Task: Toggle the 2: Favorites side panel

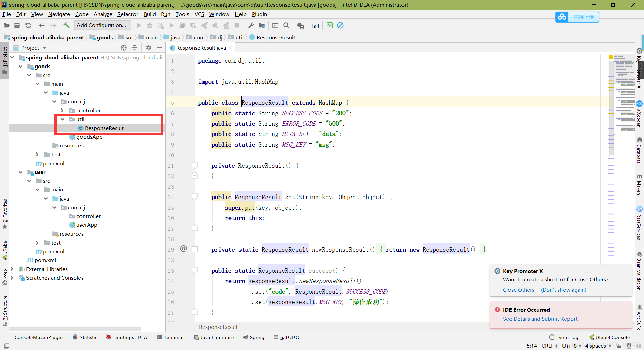Action: click(x=5, y=214)
